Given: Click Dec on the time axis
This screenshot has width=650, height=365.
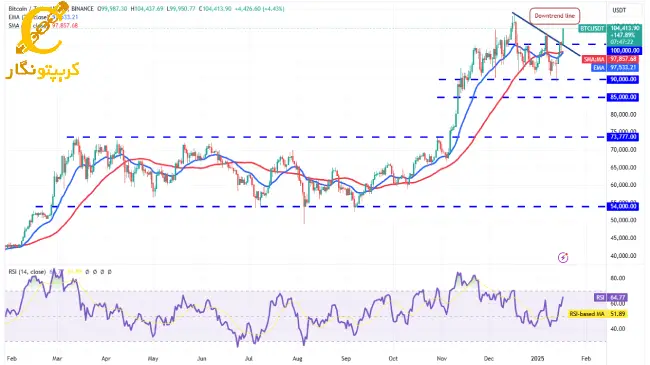Looking at the screenshot, I should click(489, 358).
